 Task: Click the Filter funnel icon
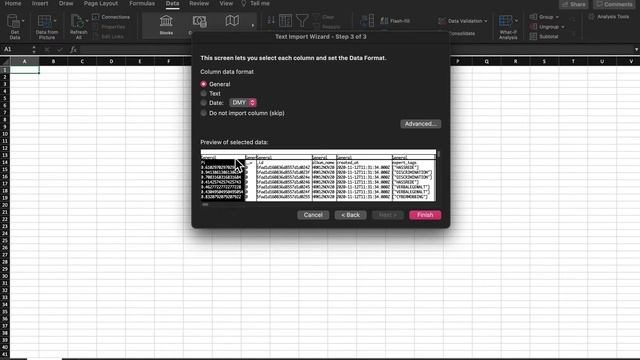pos(302,21)
